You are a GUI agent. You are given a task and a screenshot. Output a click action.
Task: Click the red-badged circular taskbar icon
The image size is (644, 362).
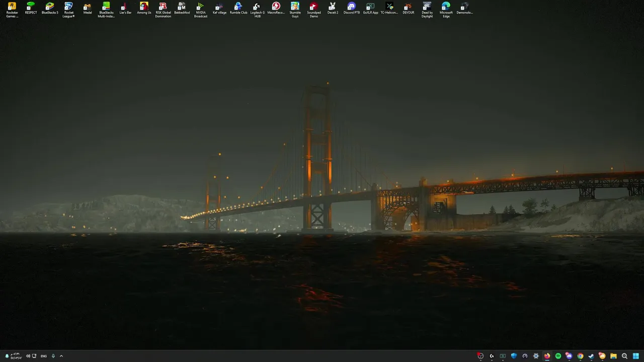[x=480, y=356]
